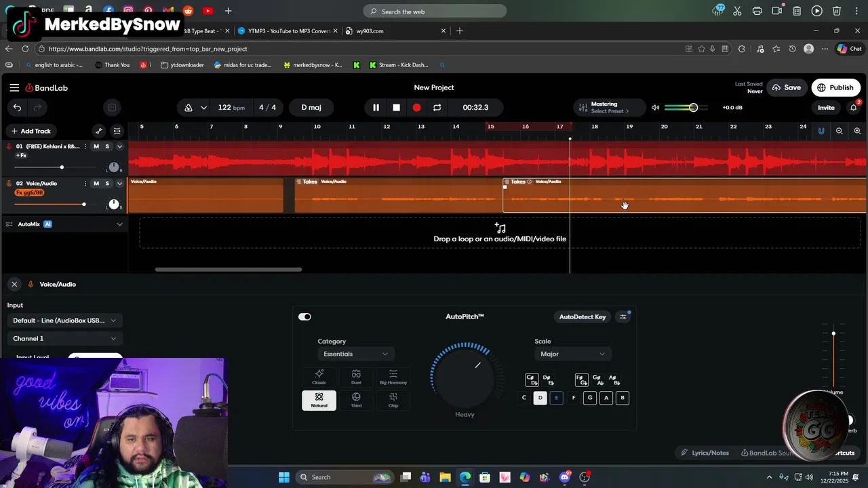Image resolution: width=868 pixels, height=488 pixels.
Task: Toggle the snap-to-grid magnet icon
Action: point(821,131)
